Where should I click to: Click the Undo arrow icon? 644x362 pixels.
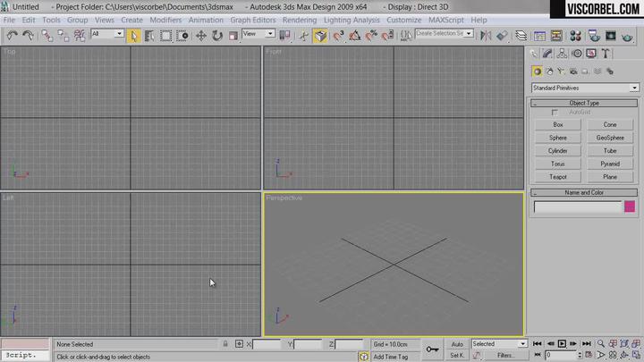point(12,36)
